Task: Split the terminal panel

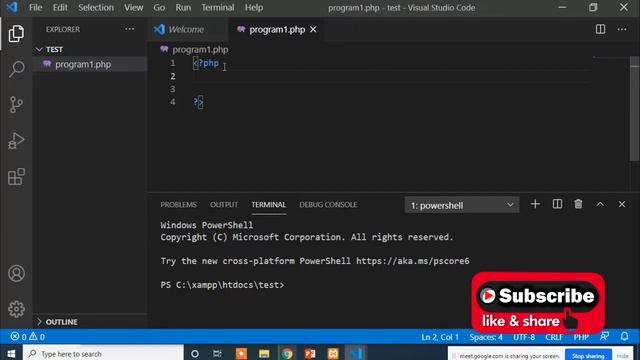Action: pos(557,204)
